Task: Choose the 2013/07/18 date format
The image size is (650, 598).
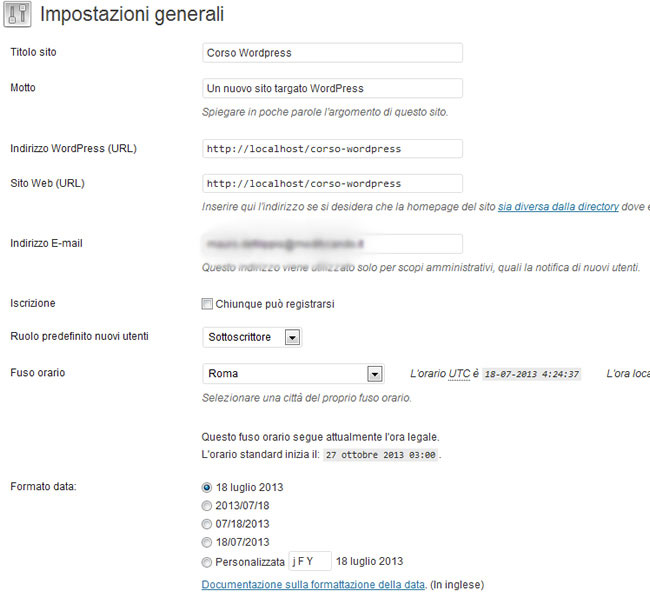Action: point(208,506)
